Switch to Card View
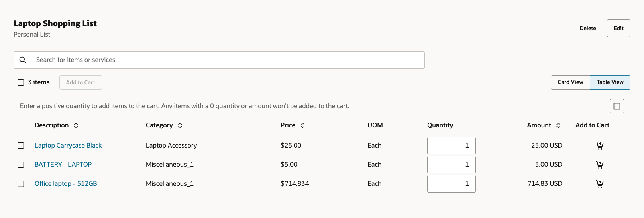This screenshot has width=644, height=218. (x=570, y=82)
